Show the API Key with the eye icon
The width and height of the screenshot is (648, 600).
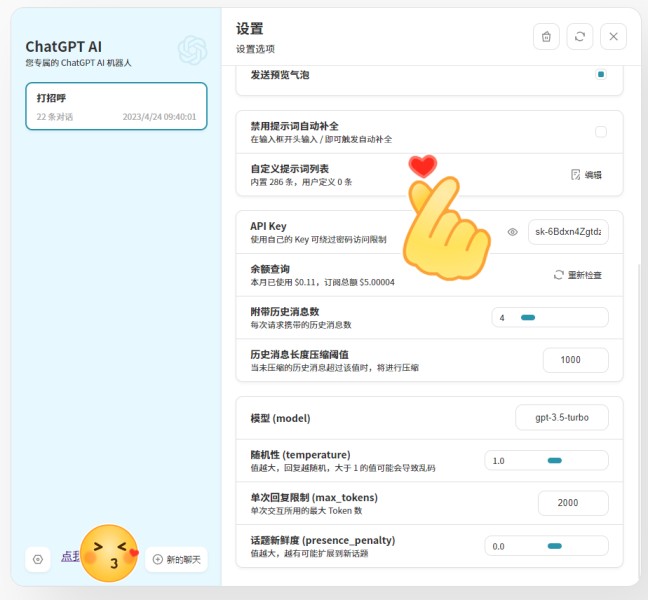click(x=512, y=232)
